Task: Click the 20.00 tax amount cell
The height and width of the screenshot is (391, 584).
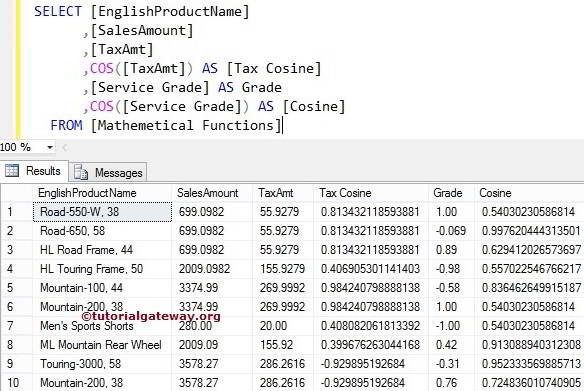Action: coord(283,326)
